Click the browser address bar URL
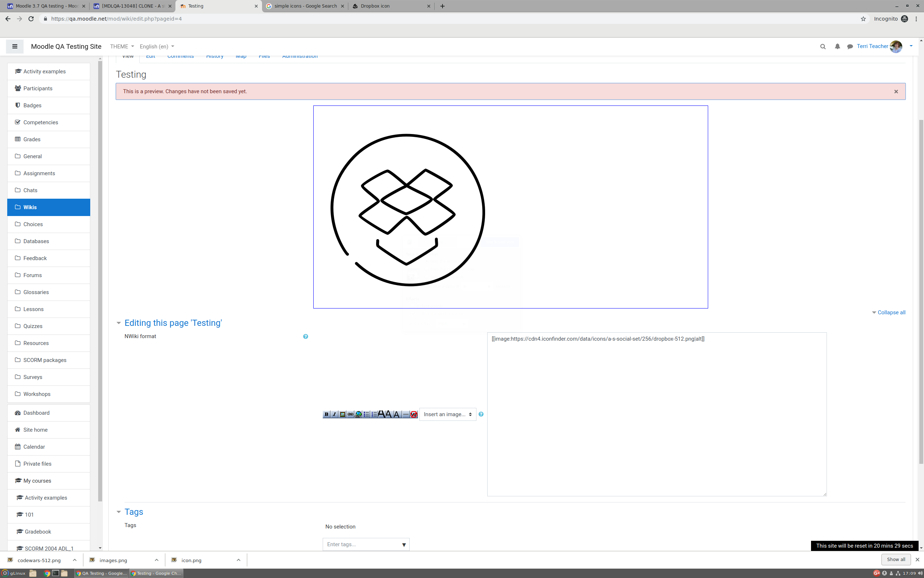Viewport: 924px width, 578px height. point(116,19)
